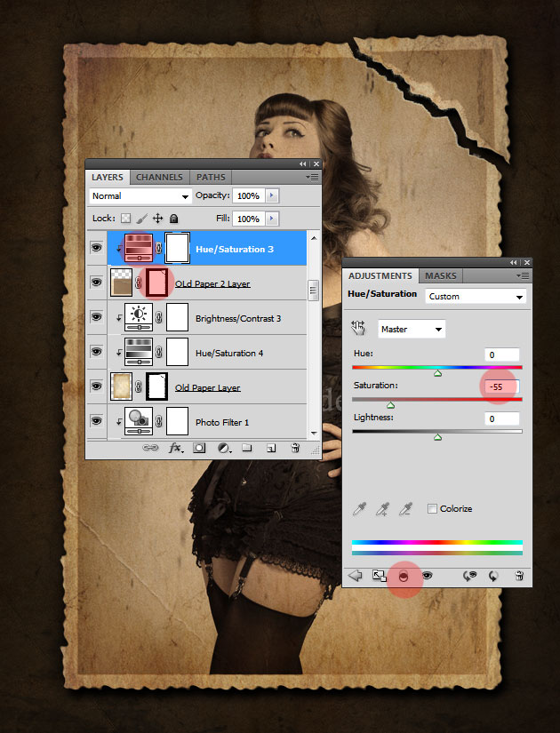Click the Saturation value field showing -55

502,387
